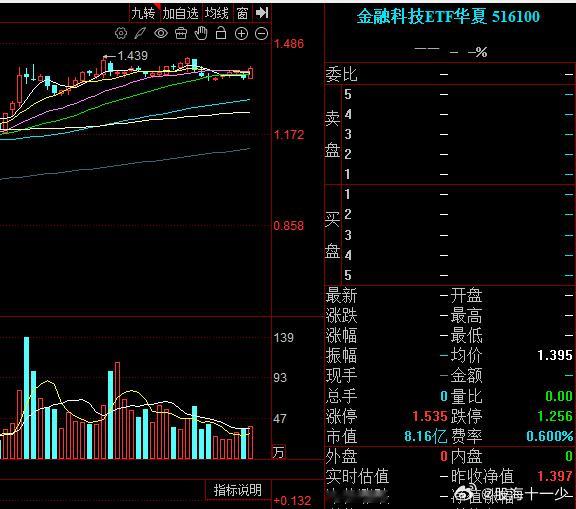Screen dimensions: 576x509
Task: Click price axis label 1.172
Action: (x=289, y=135)
